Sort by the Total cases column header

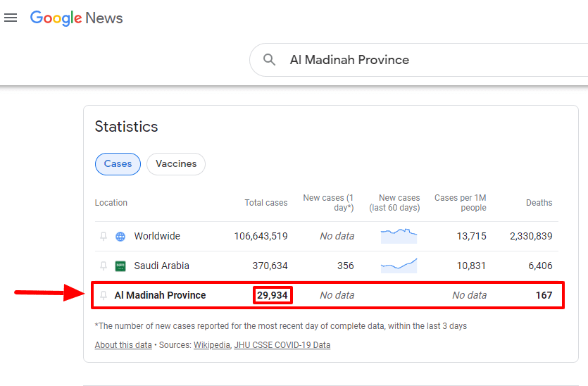coord(266,203)
